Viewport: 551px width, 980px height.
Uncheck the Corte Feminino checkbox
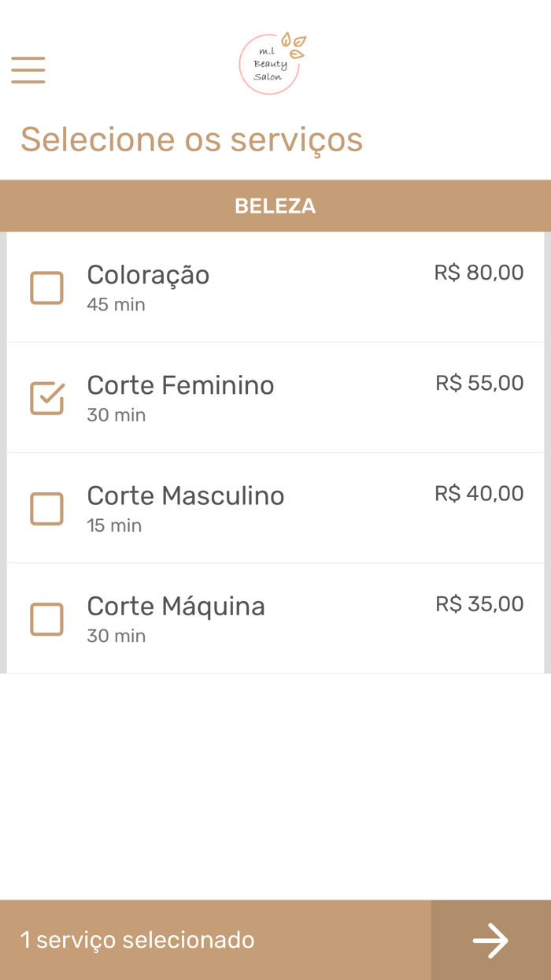[x=46, y=399]
